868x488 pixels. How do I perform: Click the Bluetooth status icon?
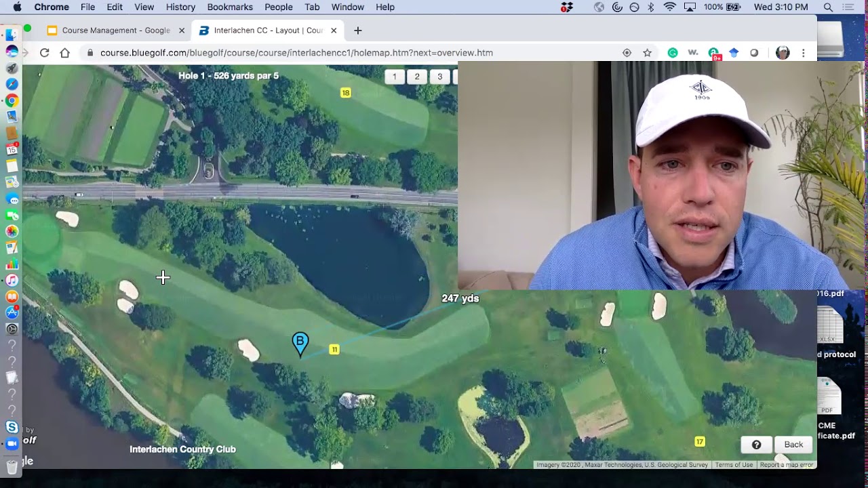tap(651, 7)
